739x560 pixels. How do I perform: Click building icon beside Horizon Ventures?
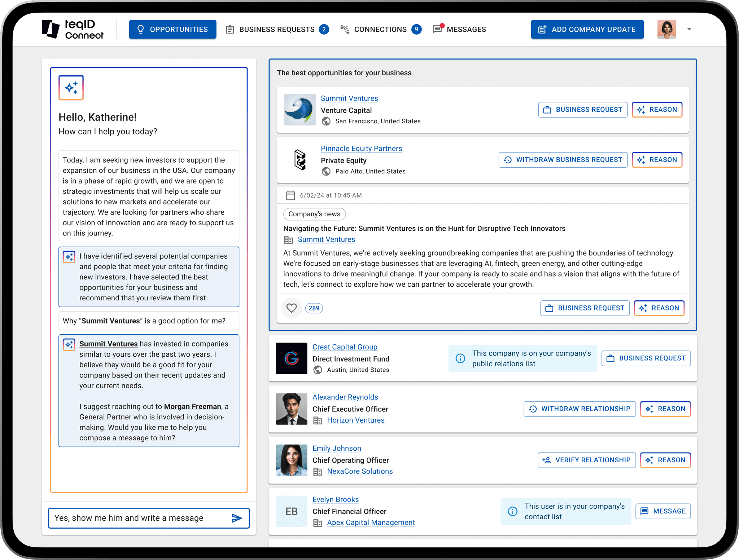click(318, 420)
